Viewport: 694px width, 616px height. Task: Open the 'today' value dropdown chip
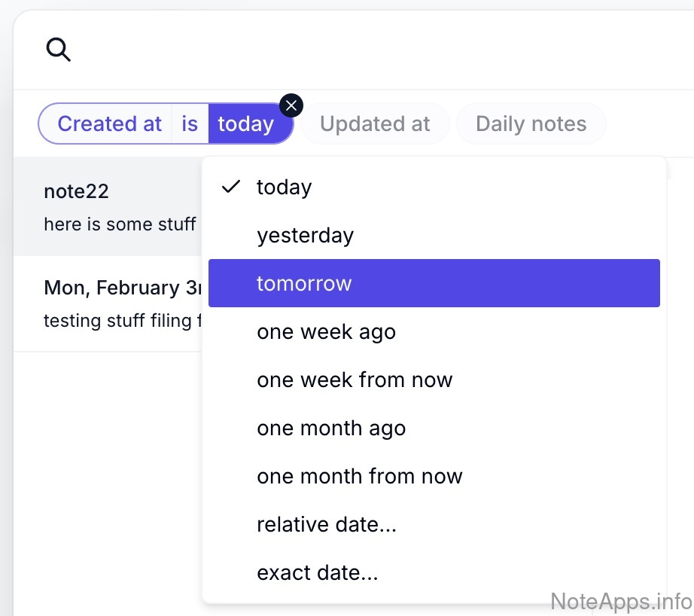click(246, 124)
